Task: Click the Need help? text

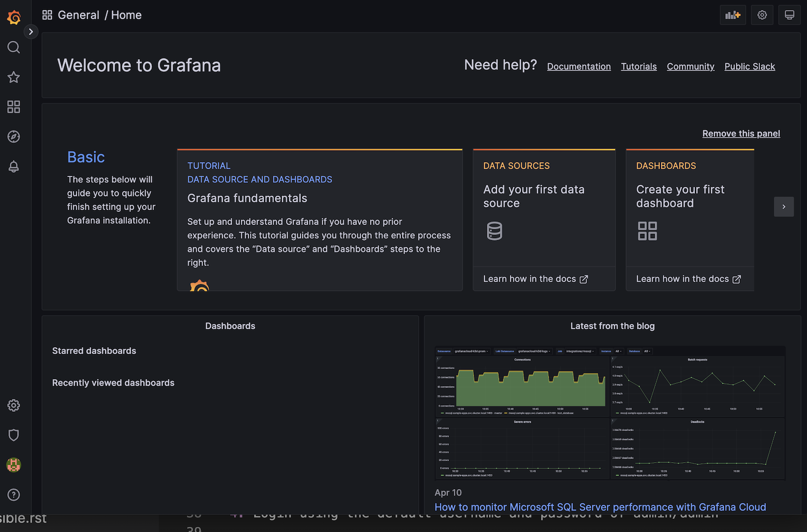Action: 500,65
